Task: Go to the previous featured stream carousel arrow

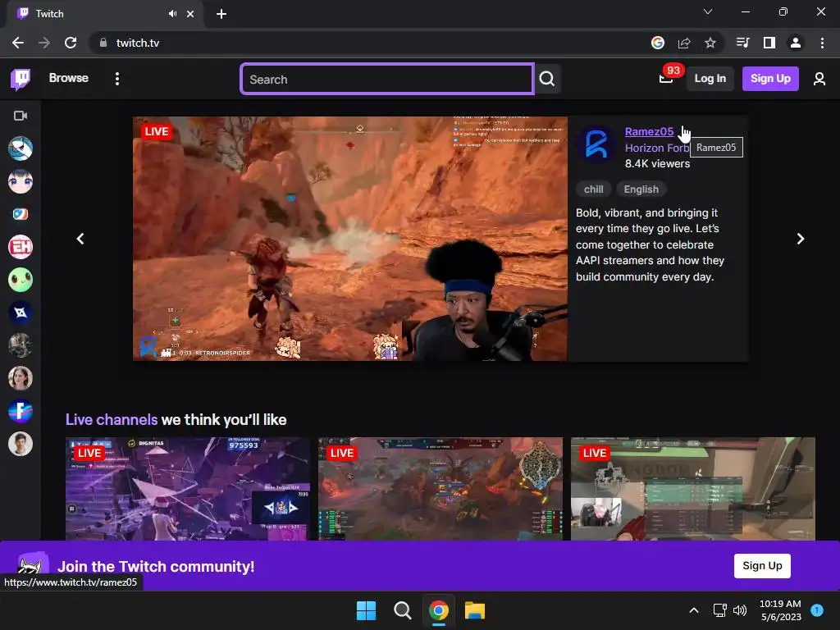Action: [80, 239]
